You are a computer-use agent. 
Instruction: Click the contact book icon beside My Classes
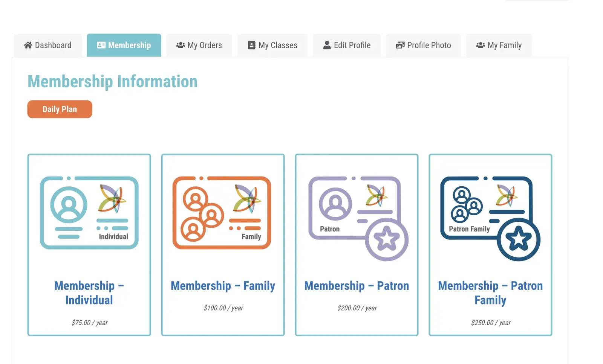pyautogui.click(x=251, y=45)
